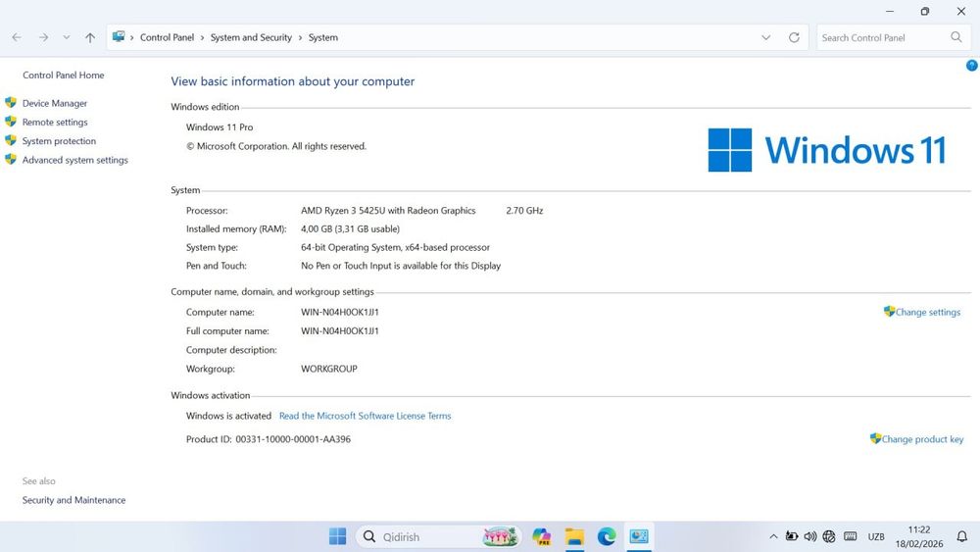Open Copilot from the taskbar
The height and width of the screenshot is (552, 980).
pyautogui.click(x=542, y=536)
